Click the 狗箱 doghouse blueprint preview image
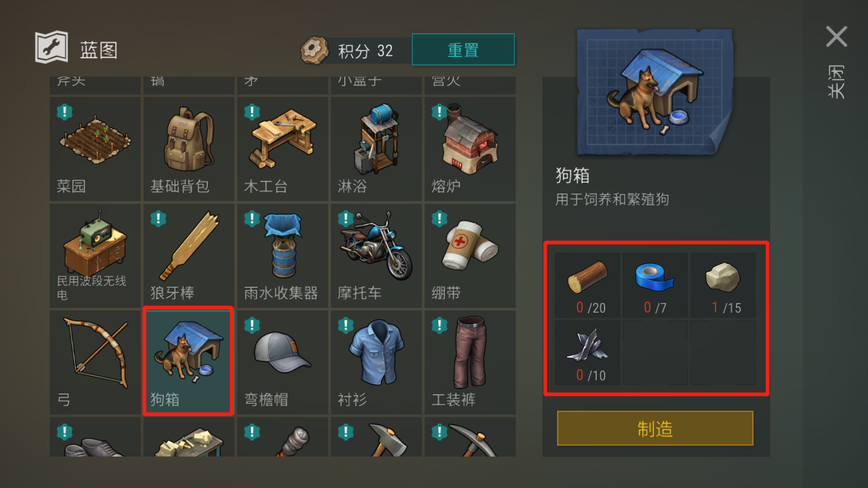 (x=654, y=90)
